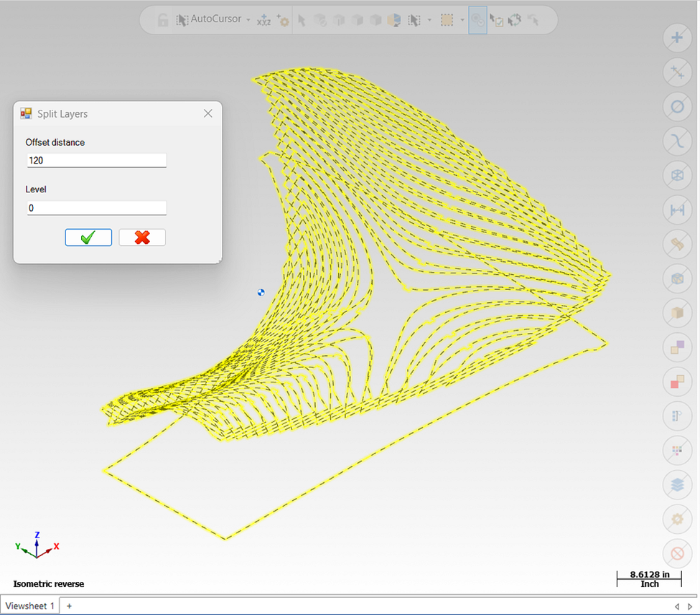Click the 'Isometric reverse' view label
This screenshot has height=615, width=700.
pos(49,583)
